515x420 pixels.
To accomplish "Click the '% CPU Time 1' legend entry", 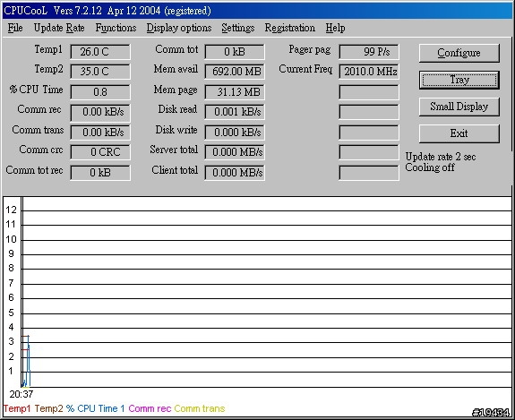I will coord(95,408).
